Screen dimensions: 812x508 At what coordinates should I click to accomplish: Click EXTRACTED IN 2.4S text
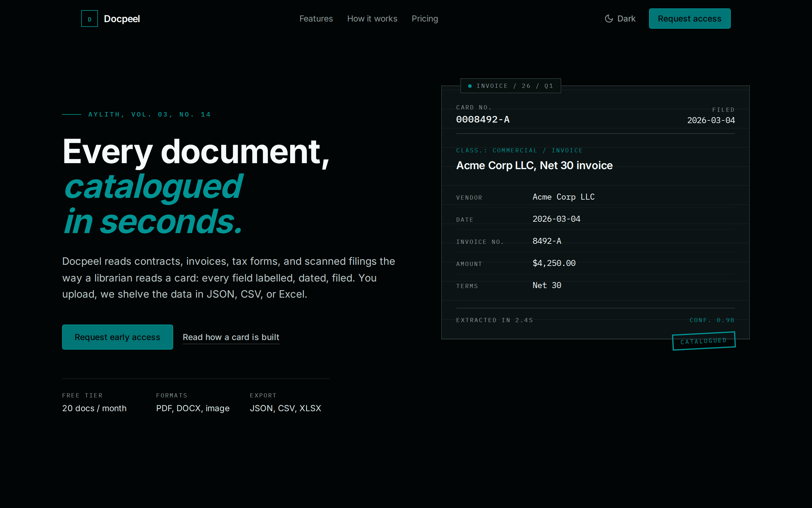(x=495, y=320)
